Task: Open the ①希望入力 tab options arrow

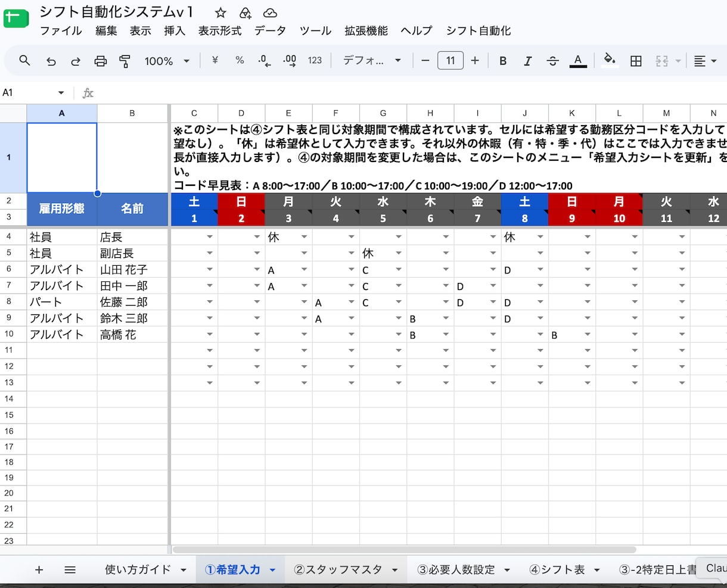Action: (273, 570)
